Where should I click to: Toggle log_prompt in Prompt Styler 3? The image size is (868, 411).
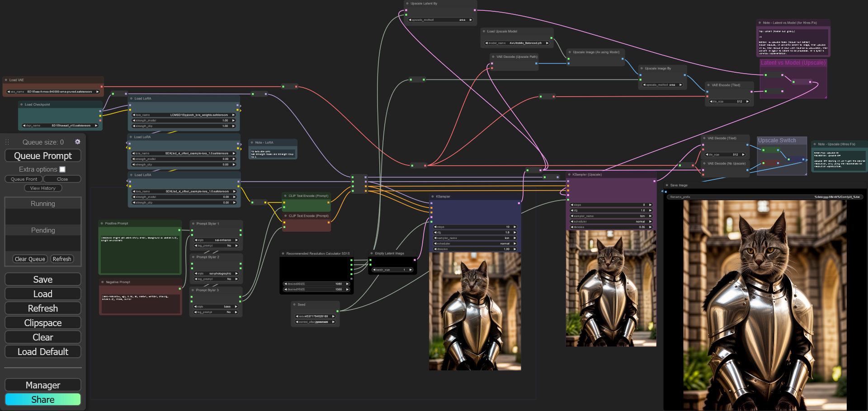pos(216,312)
